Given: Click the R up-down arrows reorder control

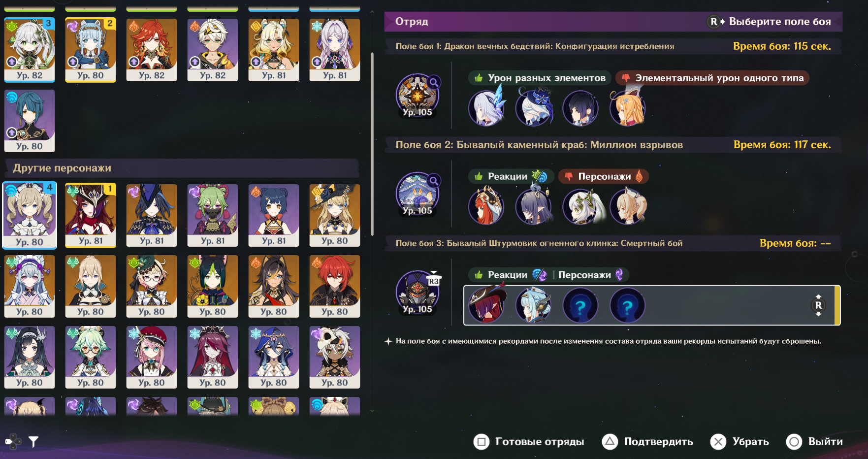Looking at the screenshot, I should pyautogui.click(x=818, y=305).
